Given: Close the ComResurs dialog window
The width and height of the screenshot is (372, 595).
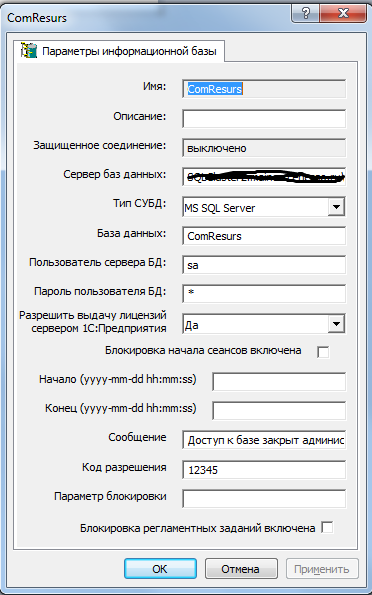Looking at the screenshot, I should pyautogui.click(x=343, y=14).
